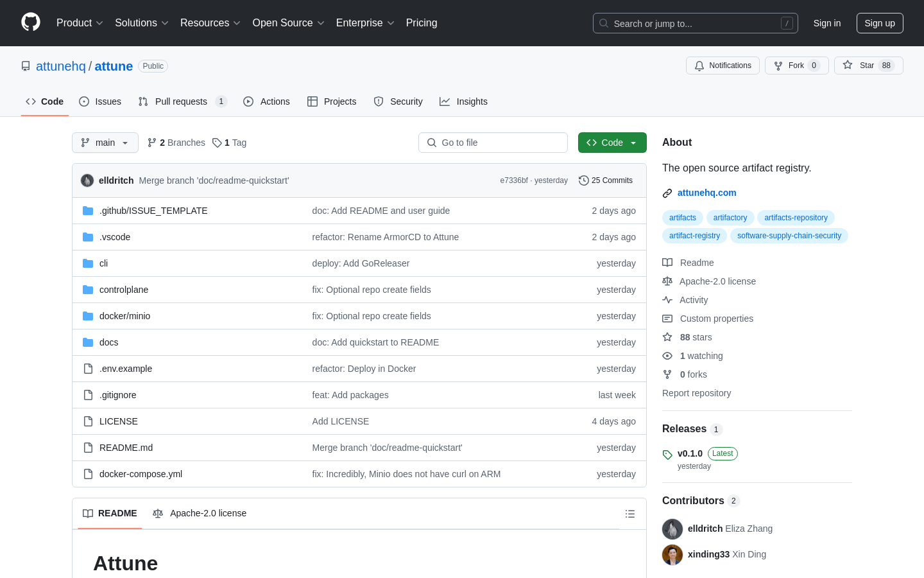Viewport: 924px width, 578px height.
Task: Click the Notifications bell icon
Action: coord(699,66)
